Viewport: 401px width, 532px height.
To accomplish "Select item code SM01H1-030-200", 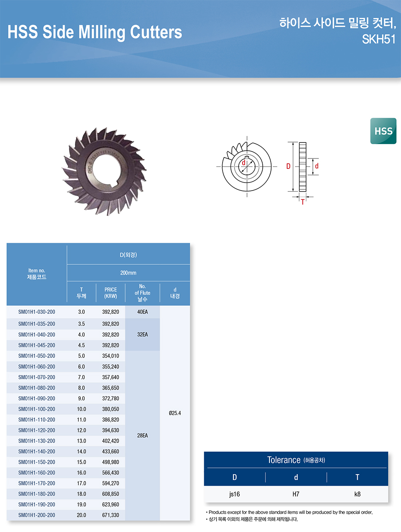I will coord(37,312).
